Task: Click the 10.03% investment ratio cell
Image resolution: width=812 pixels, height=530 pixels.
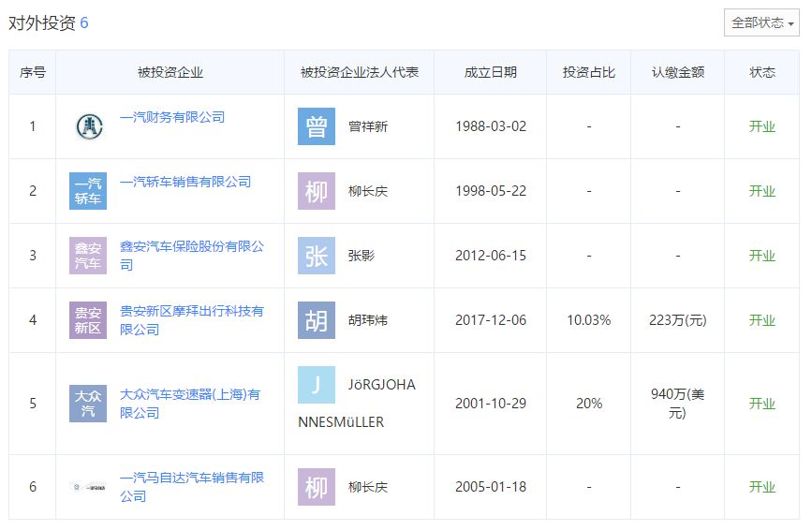Action: (589, 320)
